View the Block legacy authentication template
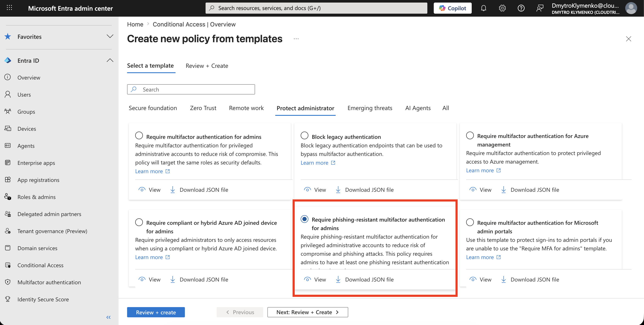The width and height of the screenshot is (644, 325). [x=315, y=190]
